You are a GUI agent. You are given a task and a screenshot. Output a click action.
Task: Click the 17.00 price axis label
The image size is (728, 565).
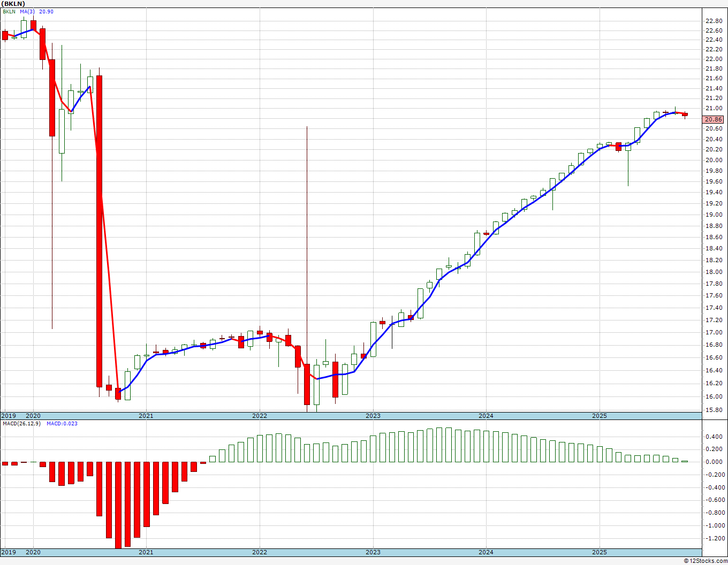click(x=714, y=333)
